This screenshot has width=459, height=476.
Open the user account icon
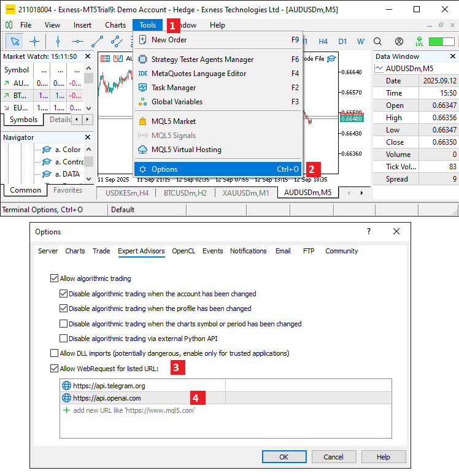click(399, 41)
